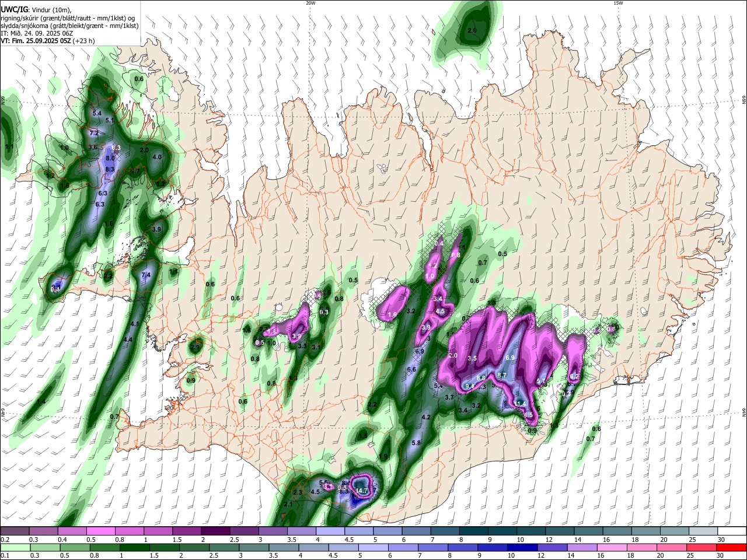Click the 3.7 precipitation value

point(449,397)
